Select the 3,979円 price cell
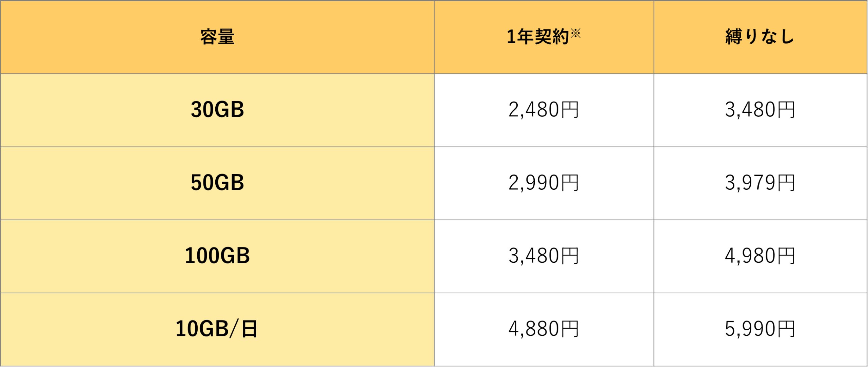868x367 pixels. [760, 183]
